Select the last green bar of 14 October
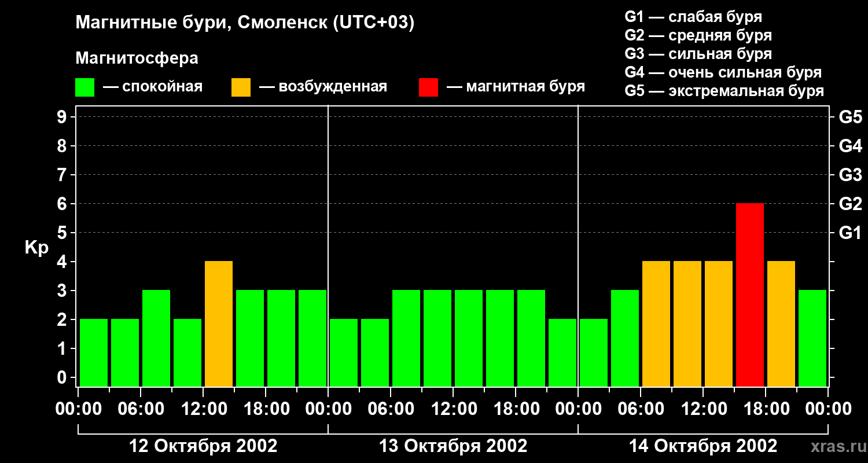The image size is (868, 463). [x=812, y=338]
